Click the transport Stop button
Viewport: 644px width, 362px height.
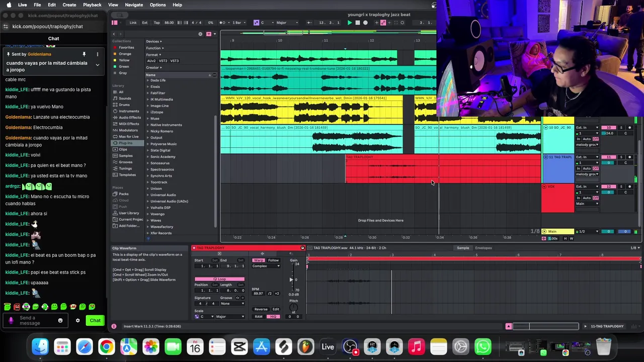(357, 23)
